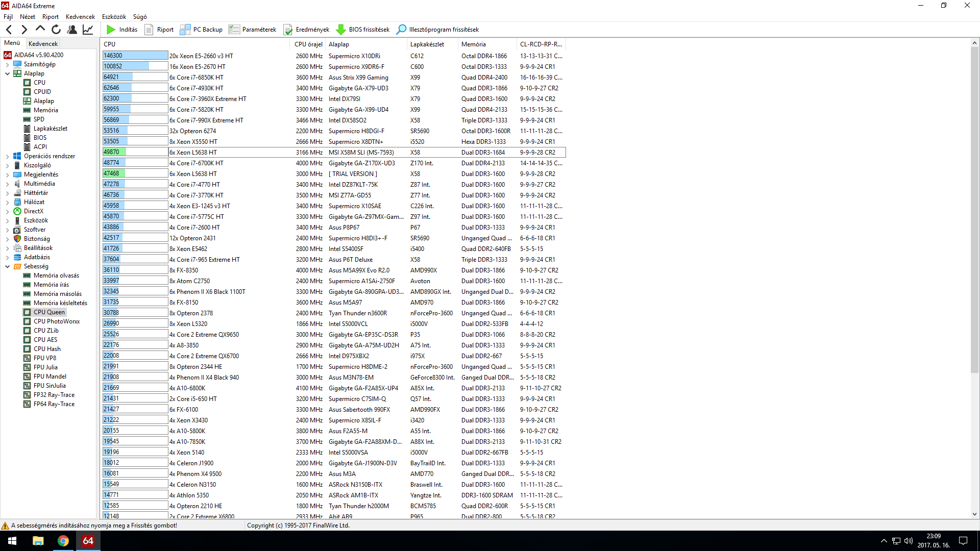Expand the Szoftver tree node
Screen dimensions: 980x551
tap(7, 230)
